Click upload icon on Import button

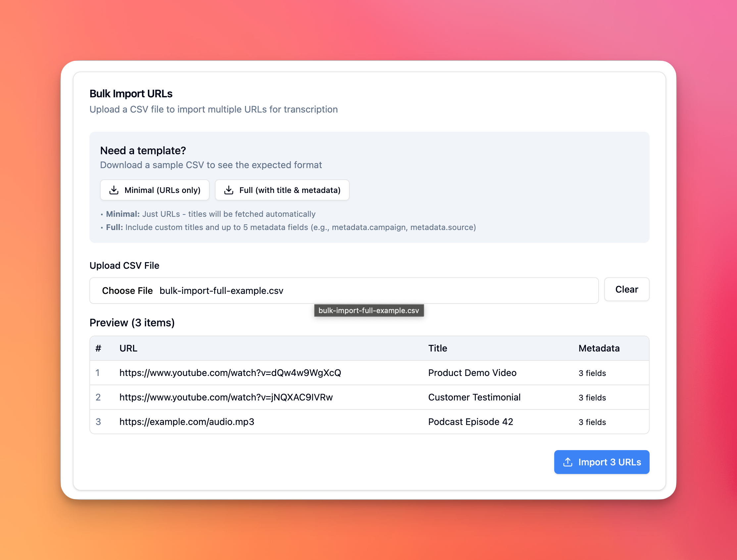(567, 462)
